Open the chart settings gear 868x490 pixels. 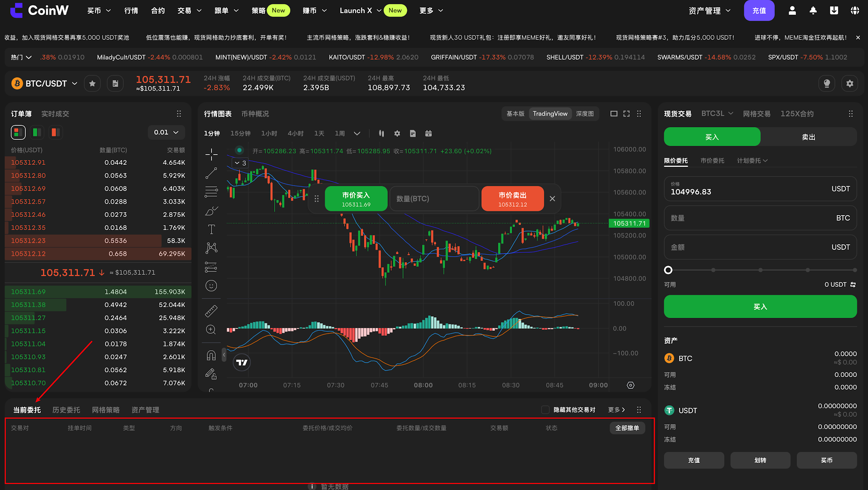397,133
